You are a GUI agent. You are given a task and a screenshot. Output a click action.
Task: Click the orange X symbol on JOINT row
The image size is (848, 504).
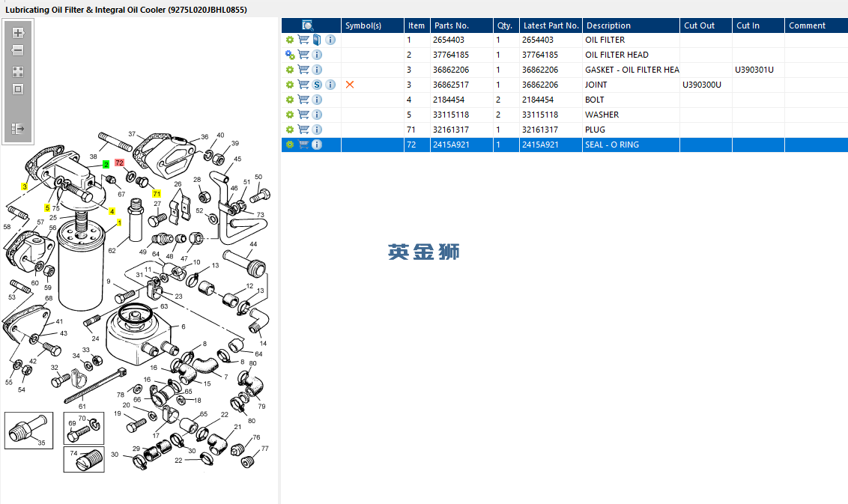click(350, 85)
